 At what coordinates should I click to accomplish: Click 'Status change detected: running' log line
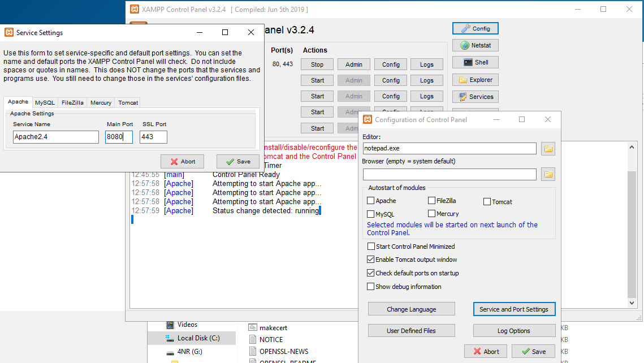266,211
